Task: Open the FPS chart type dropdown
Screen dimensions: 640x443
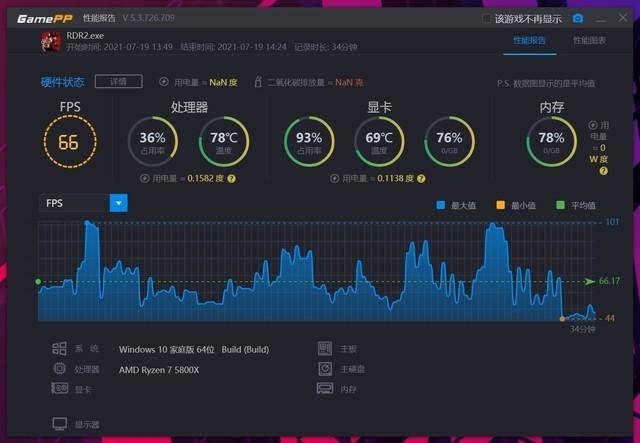Action: pyautogui.click(x=83, y=203)
